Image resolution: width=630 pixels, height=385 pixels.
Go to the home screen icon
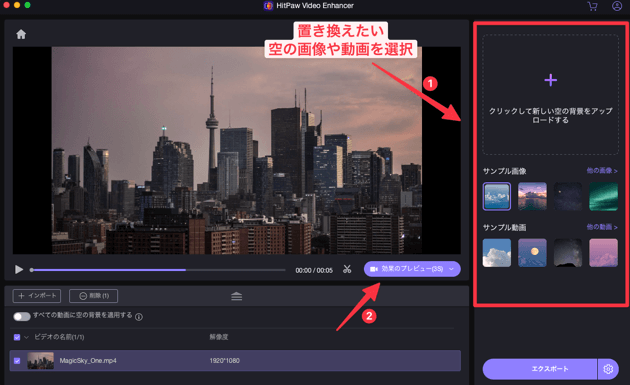[x=21, y=34]
